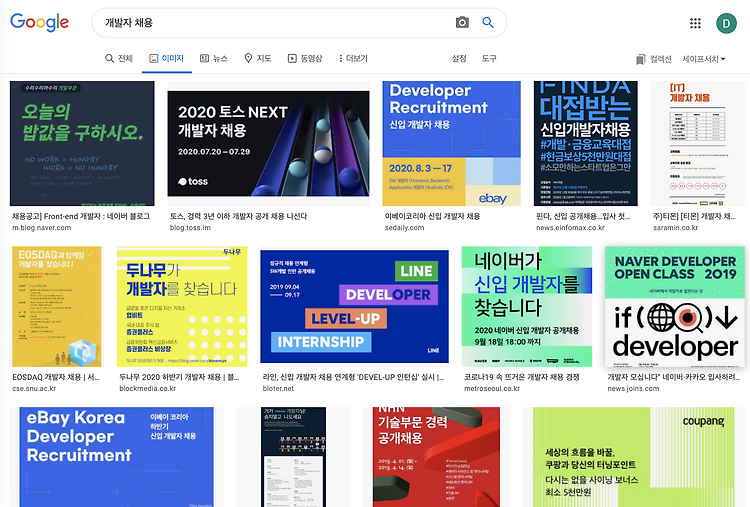Open the eBay Korea Developer Recruitment image

pos(117,457)
